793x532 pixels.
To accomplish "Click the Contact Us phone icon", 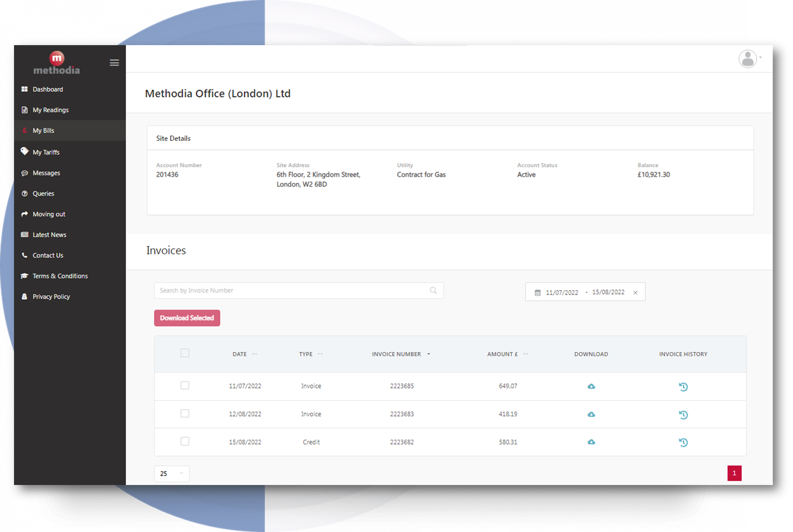I will (24, 255).
